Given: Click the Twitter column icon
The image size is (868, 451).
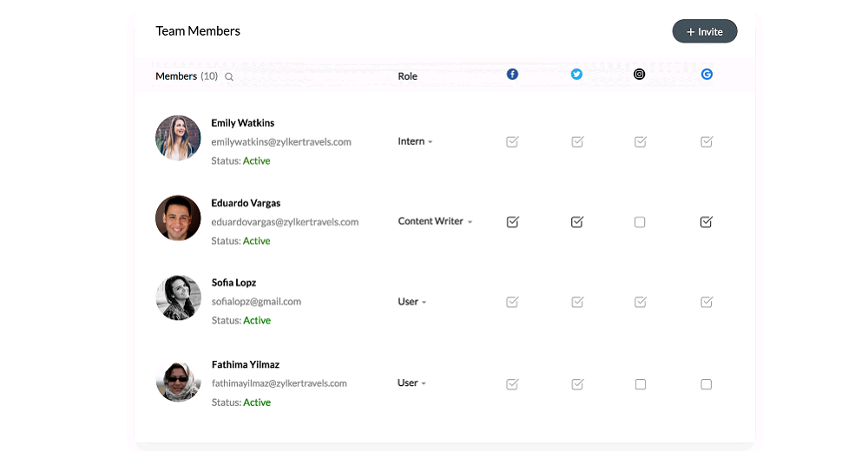Looking at the screenshot, I should pyautogui.click(x=576, y=74).
